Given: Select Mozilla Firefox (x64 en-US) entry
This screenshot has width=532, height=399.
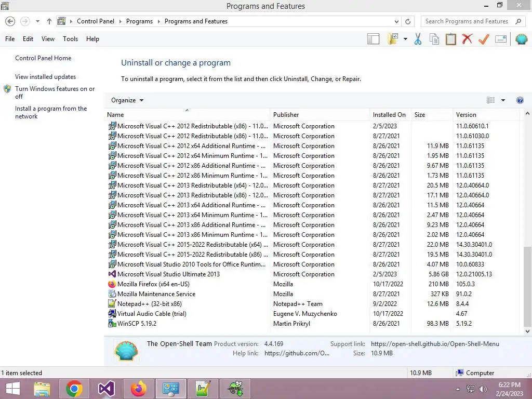Looking at the screenshot, I should (312, 284).
